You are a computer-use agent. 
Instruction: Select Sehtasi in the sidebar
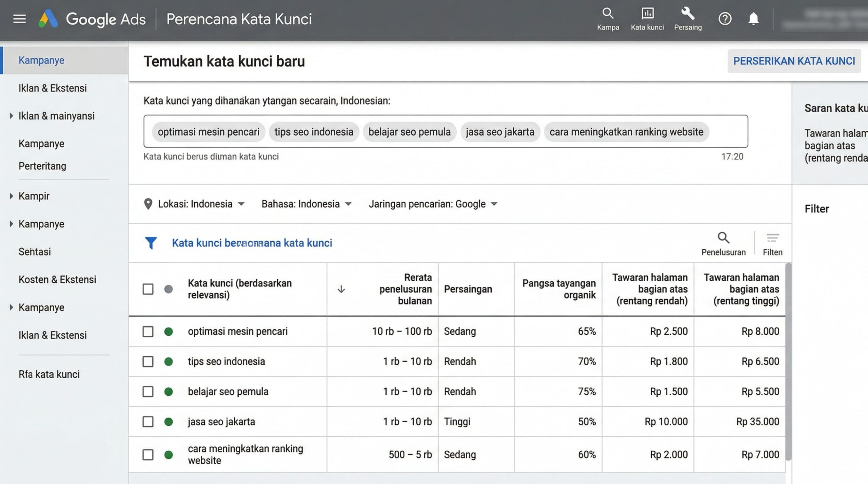[35, 252]
